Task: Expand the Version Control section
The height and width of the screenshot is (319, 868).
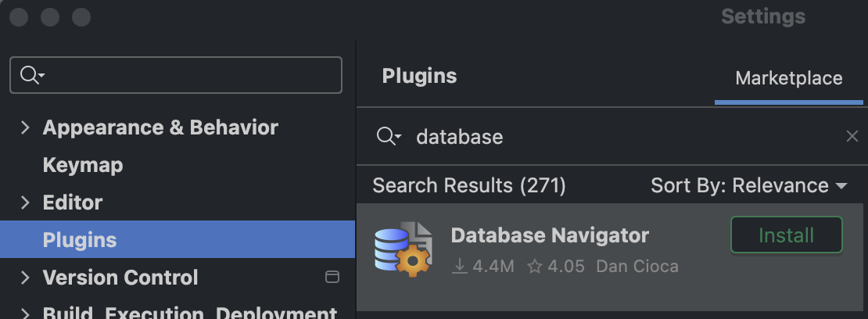Action: point(25,278)
